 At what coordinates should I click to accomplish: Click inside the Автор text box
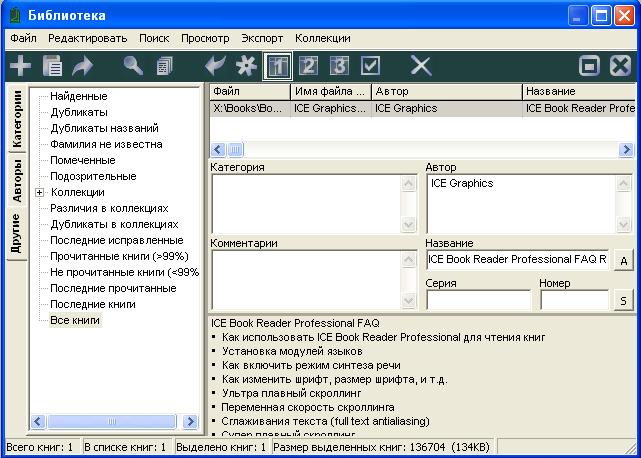(521, 204)
